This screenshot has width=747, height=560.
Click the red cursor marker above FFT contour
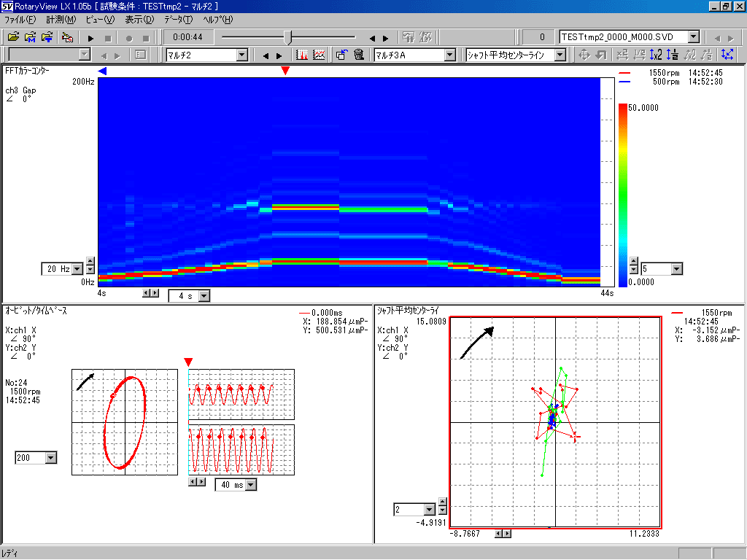click(285, 71)
